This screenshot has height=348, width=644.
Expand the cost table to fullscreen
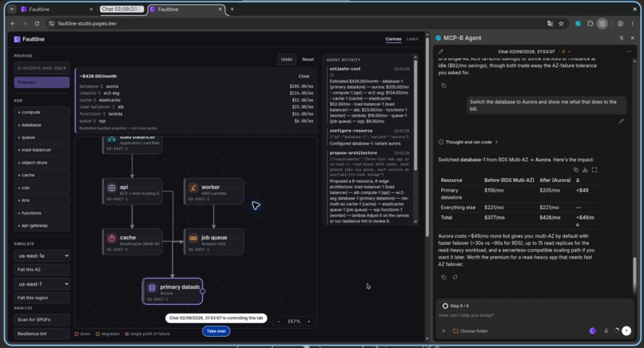pyautogui.click(x=594, y=170)
